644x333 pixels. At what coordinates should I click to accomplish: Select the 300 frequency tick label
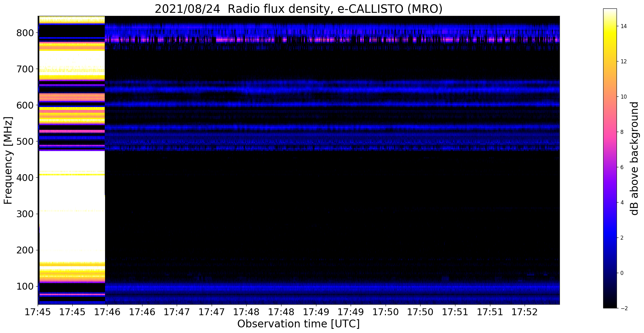25,214
